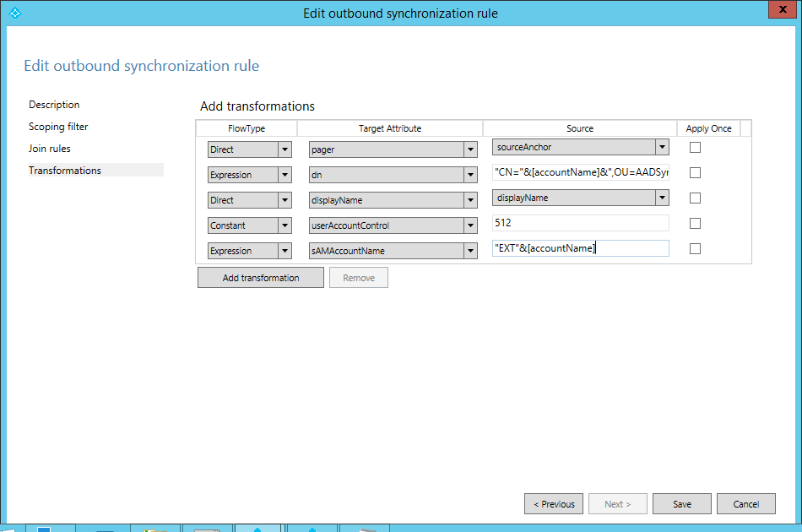This screenshot has height=532, width=802.
Task: Go to the Description section
Action: point(54,105)
